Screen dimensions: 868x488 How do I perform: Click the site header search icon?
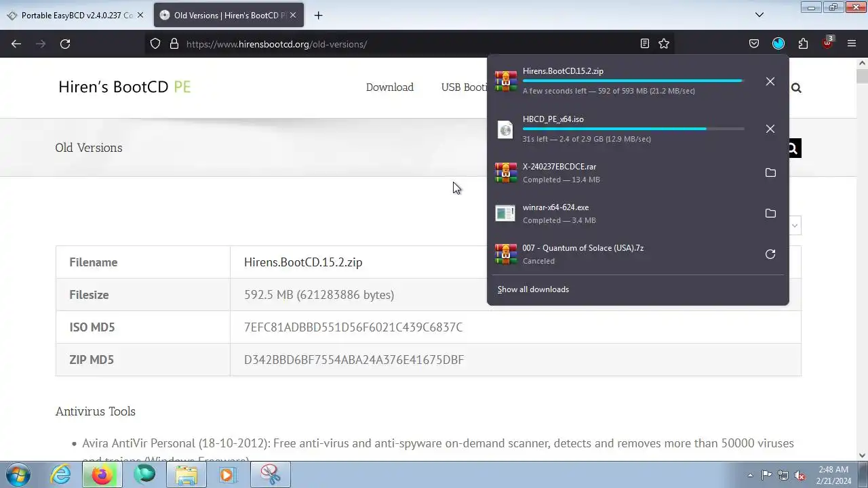[796, 87]
